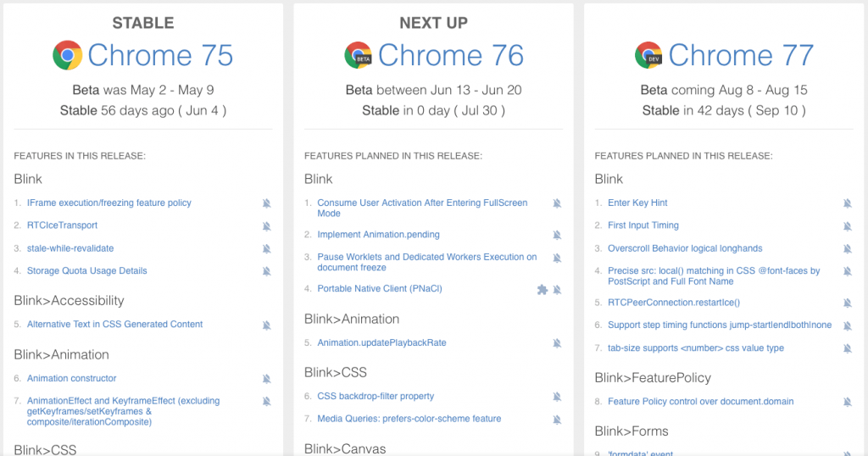Click the Chrome 76 beta logo icon
This screenshot has width=868, height=456.
pos(358,56)
